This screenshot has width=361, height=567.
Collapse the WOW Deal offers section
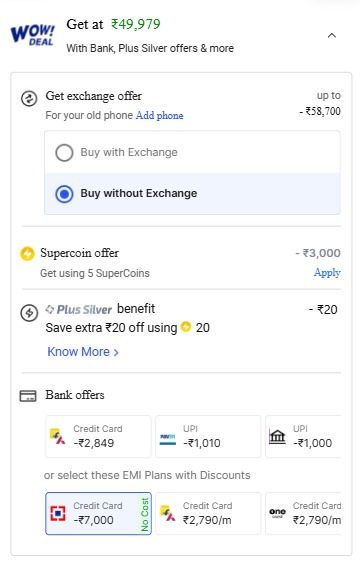pos(332,35)
